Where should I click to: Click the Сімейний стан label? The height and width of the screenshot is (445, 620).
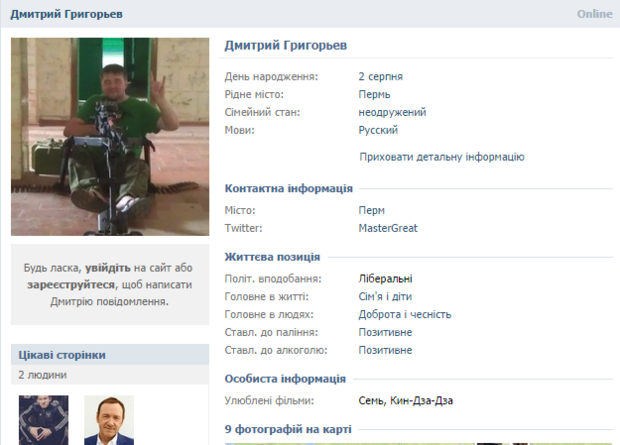[x=263, y=112]
